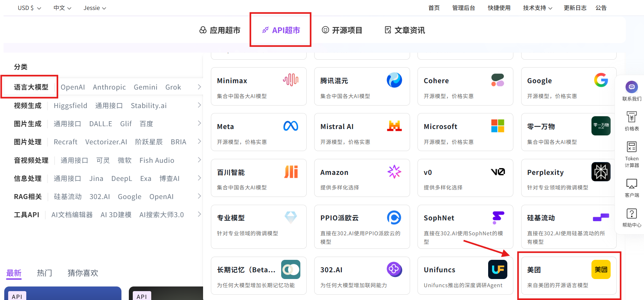Viewport: 644px width, 300px height.
Task: Select Anthropic under 语言大模型
Action: point(109,87)
